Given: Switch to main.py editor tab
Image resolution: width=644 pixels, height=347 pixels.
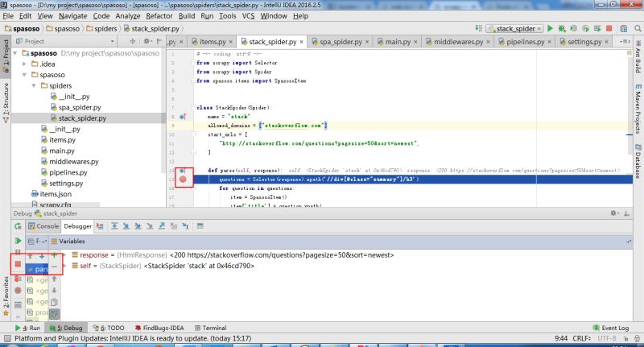Looking at the screenshot, I should 398,42.
